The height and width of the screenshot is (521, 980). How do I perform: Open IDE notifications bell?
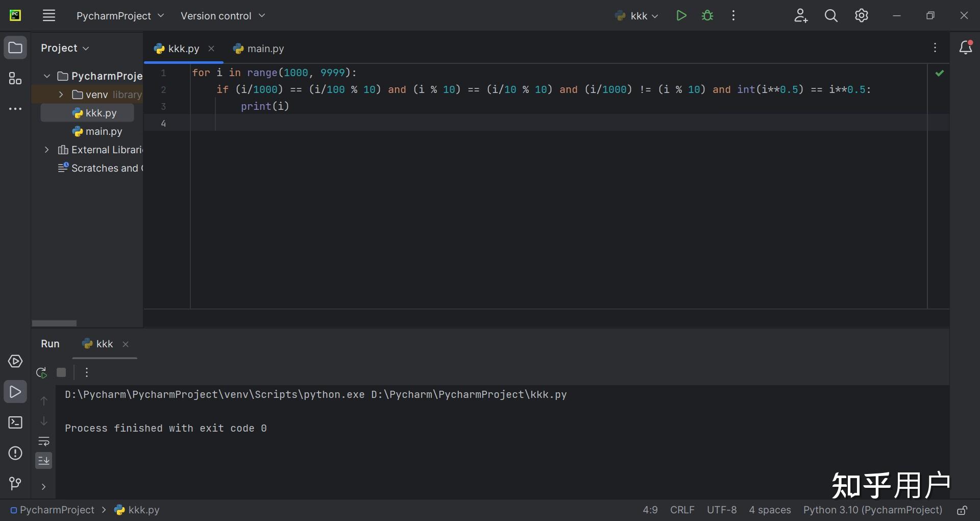point(965,48)
